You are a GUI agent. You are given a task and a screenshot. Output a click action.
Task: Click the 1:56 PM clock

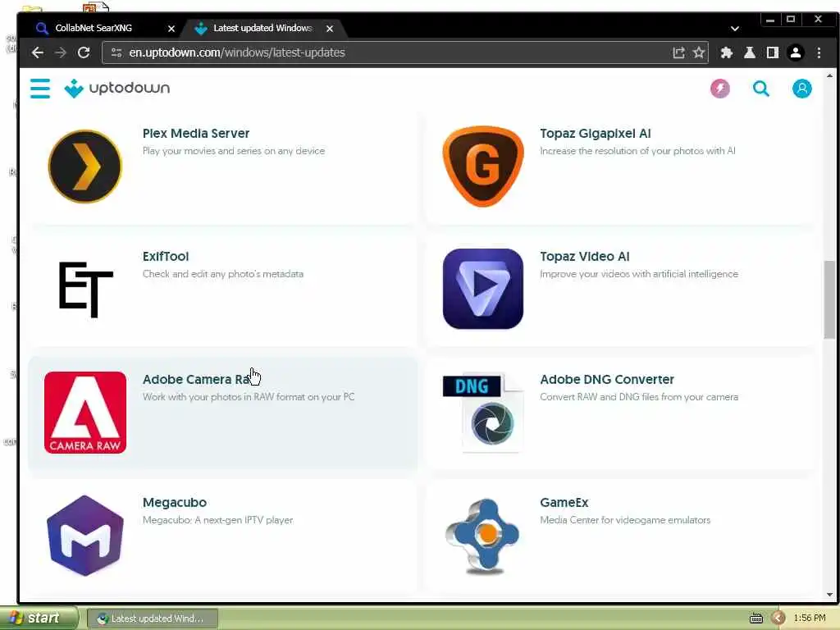pos(810,619)
